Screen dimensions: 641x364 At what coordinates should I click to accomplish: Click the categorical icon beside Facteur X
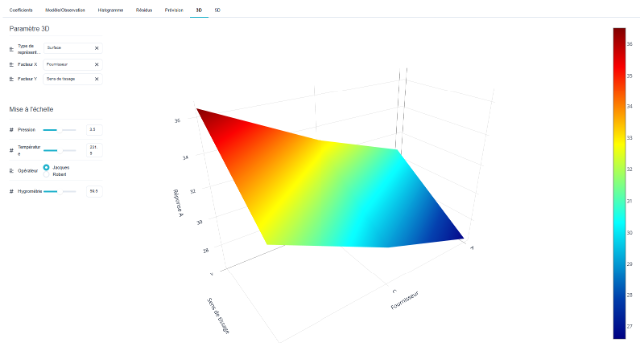point(12,64)
